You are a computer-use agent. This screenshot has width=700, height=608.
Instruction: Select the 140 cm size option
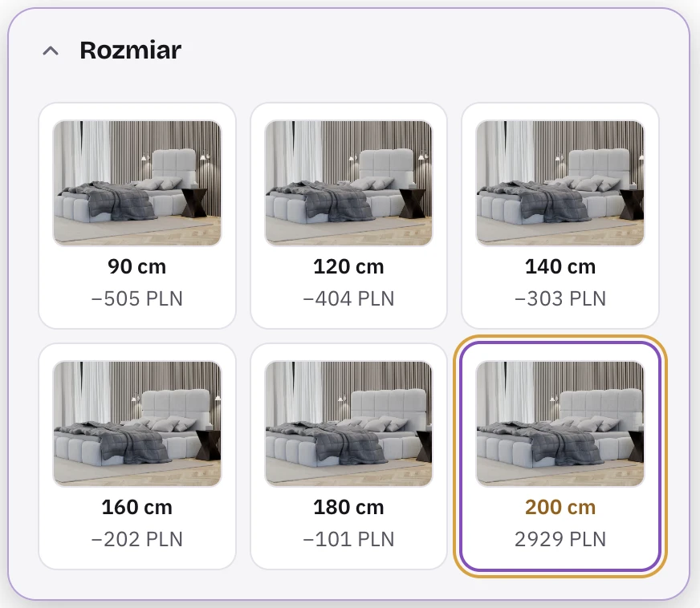click(560, 216)
